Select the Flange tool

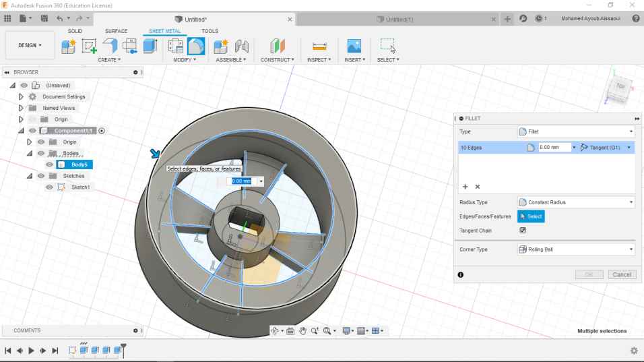110,46
